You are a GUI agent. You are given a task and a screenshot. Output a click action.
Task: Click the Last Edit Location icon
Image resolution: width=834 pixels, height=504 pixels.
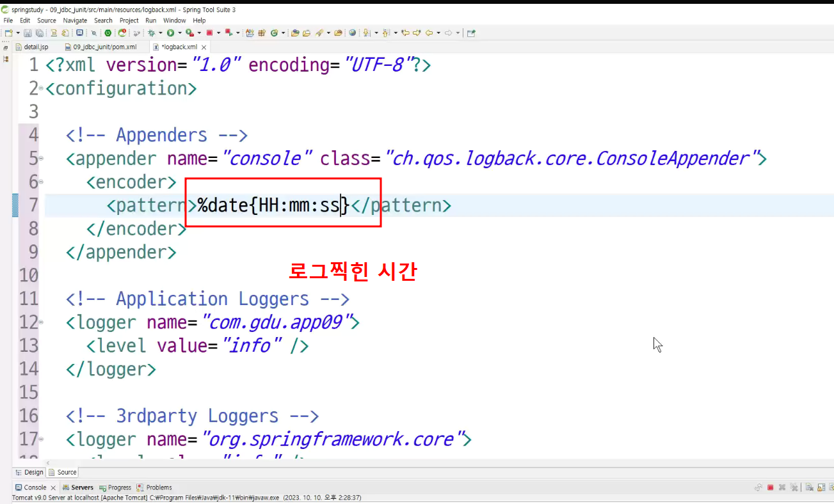405,33
